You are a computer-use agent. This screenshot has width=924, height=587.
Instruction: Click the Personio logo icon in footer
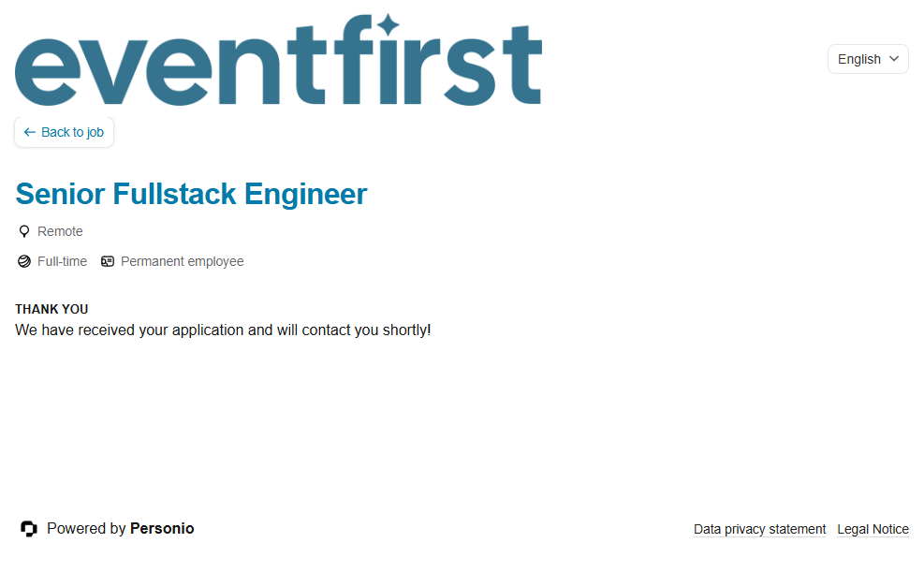(x=29, y=529)
